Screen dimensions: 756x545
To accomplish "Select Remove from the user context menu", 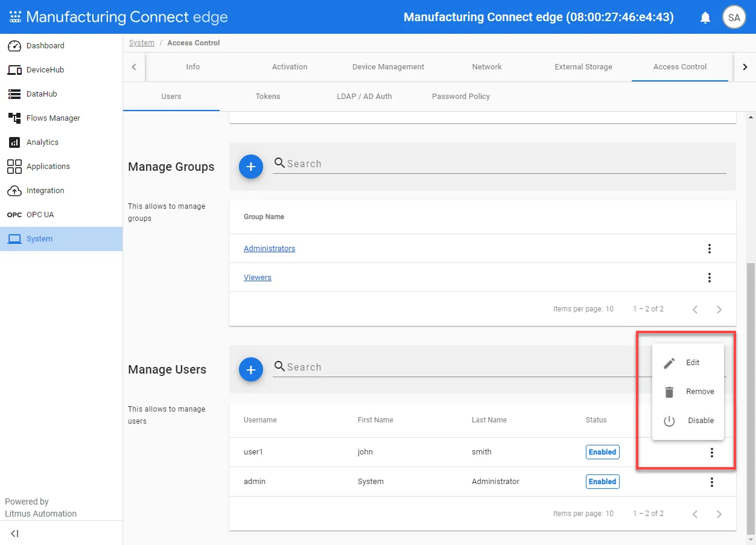I will tap(688, 392).
